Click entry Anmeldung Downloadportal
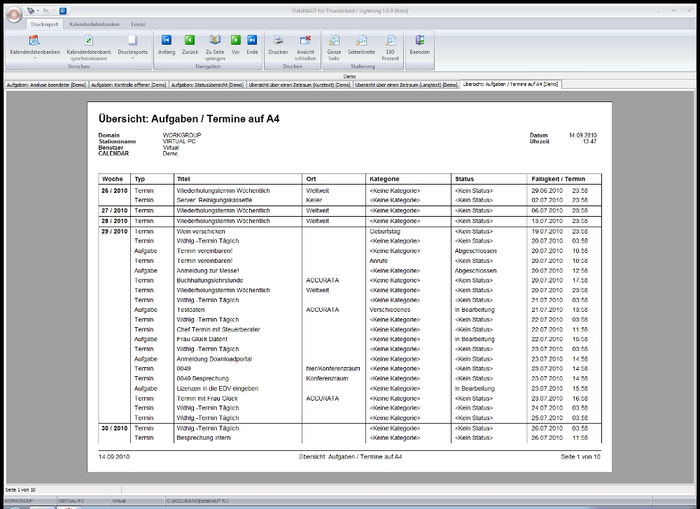The width and height of the screenshot is (700, 509). pyautogui.click(x=214, y=359)
